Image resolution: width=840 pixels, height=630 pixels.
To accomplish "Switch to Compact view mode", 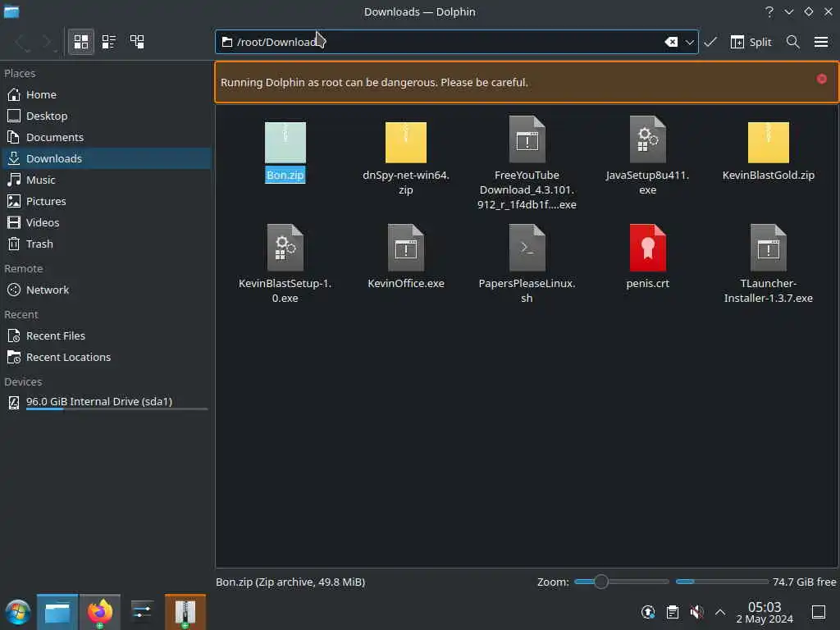I will (x=109, y=42).
